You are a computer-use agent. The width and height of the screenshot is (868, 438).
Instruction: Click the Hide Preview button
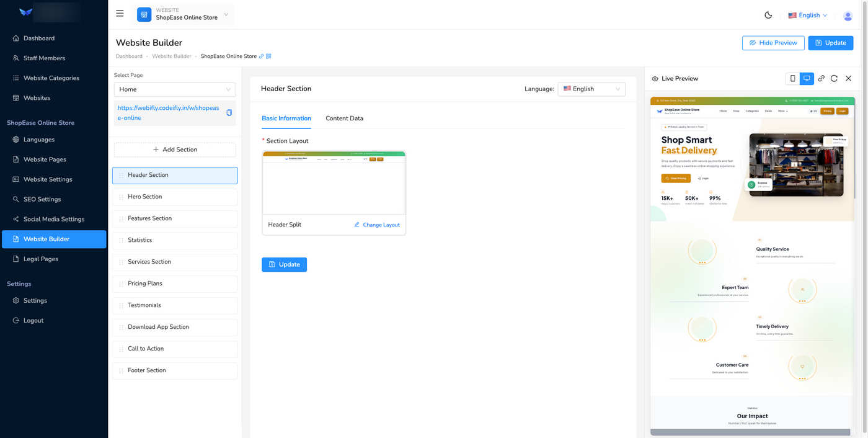pyautogui.click(x=773, y=43)
